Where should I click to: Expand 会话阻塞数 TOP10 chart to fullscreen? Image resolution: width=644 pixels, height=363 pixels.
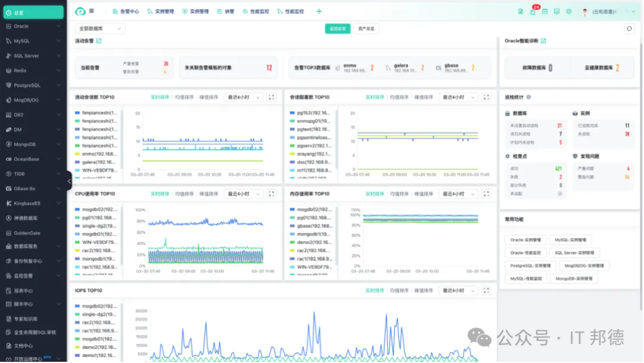tap(487, 97)
